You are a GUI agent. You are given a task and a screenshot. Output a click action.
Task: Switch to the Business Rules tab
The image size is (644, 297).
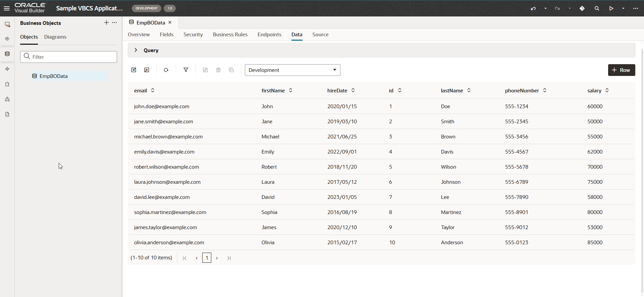coord(230,35)
